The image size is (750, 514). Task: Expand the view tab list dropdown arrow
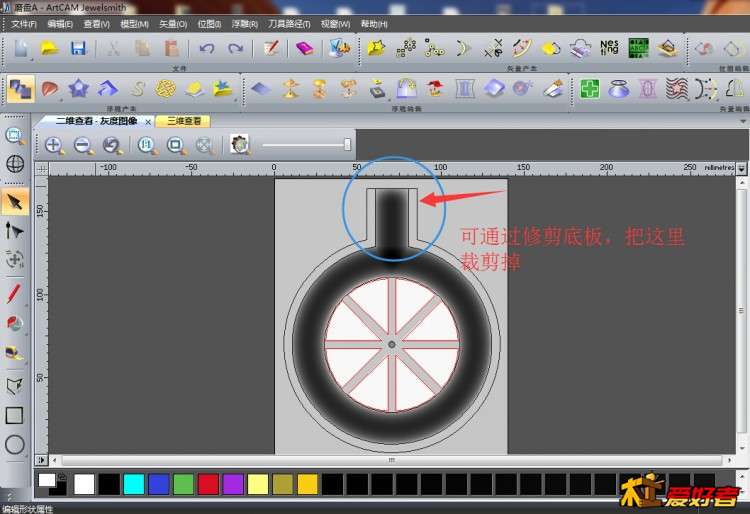pyautogui.click(x=741, y=121)
